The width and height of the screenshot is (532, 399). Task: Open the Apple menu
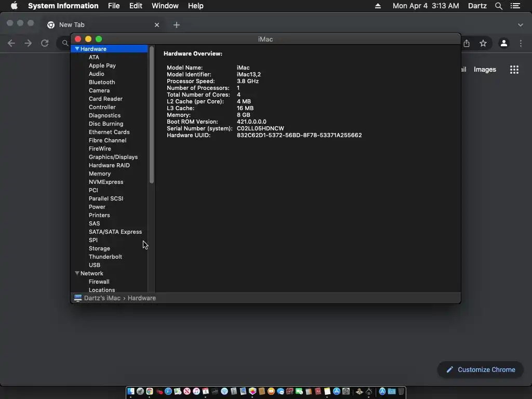pyautogui.click(x=14, y=6)
